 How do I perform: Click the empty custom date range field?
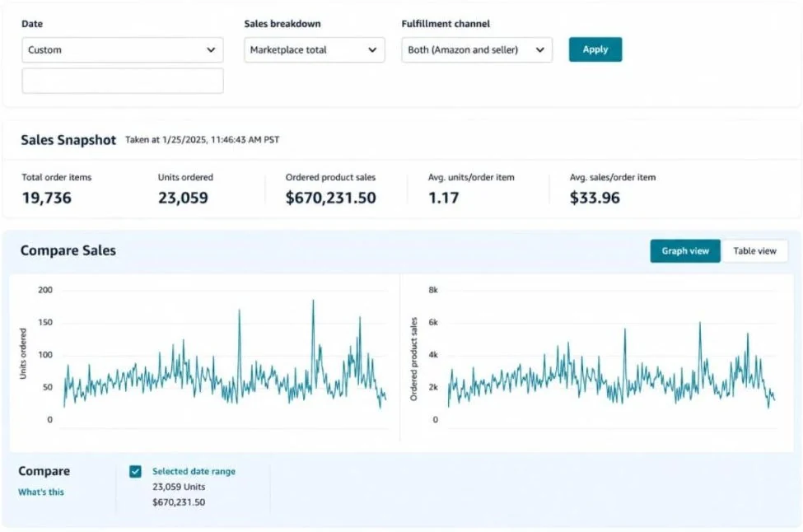pos(123,81)
